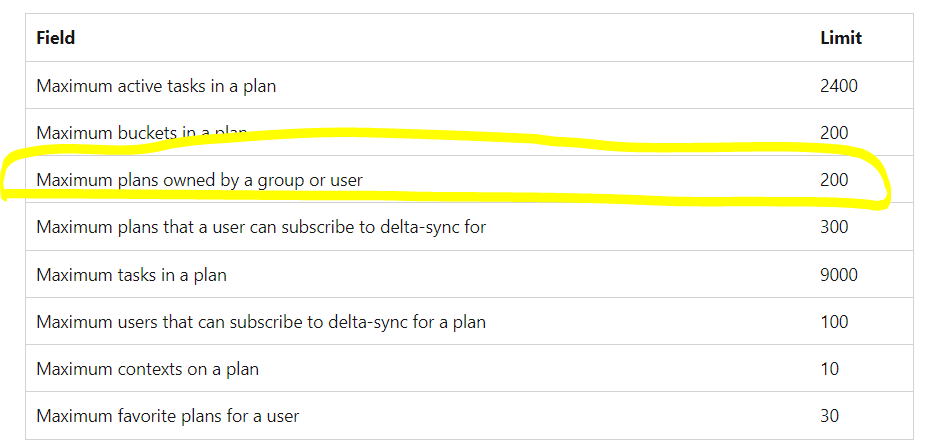Select the 30 limit value
This screenshot has width=947, height=447.
click(829, 416)
